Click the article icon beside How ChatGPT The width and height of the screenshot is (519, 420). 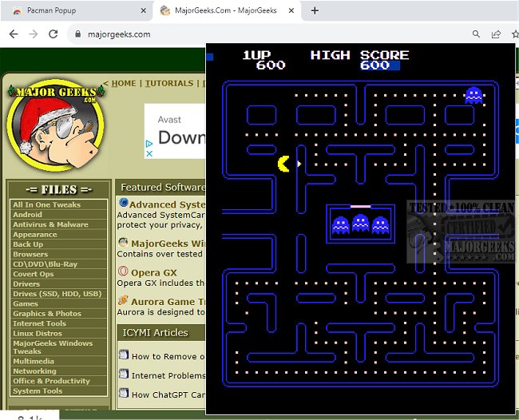click(x=124, y=393)
